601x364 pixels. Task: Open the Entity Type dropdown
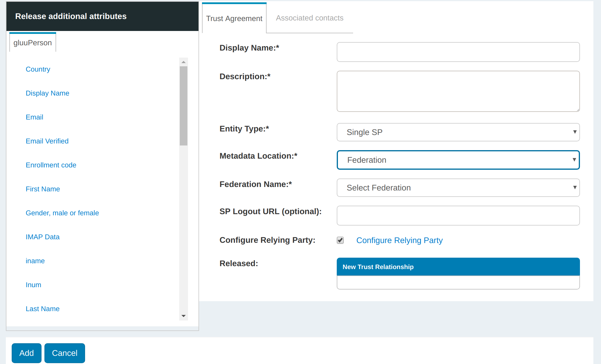pyautogui.click(x=458, y=132)
